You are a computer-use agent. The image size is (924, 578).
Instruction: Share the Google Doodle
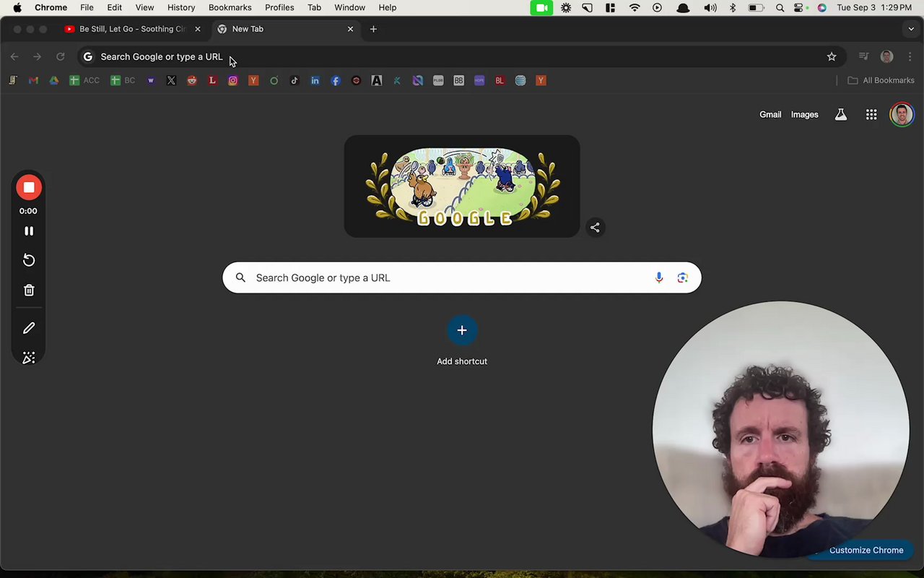pos(595,228)
